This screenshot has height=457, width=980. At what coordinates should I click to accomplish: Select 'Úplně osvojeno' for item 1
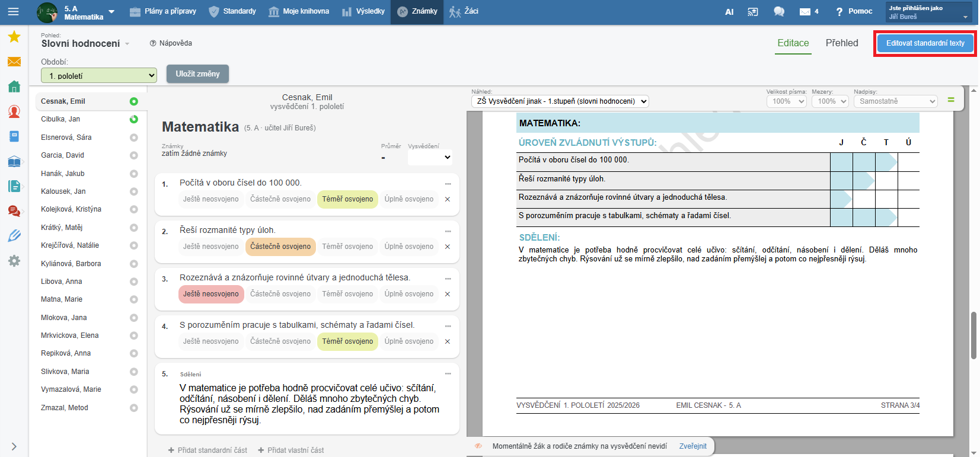408,199
